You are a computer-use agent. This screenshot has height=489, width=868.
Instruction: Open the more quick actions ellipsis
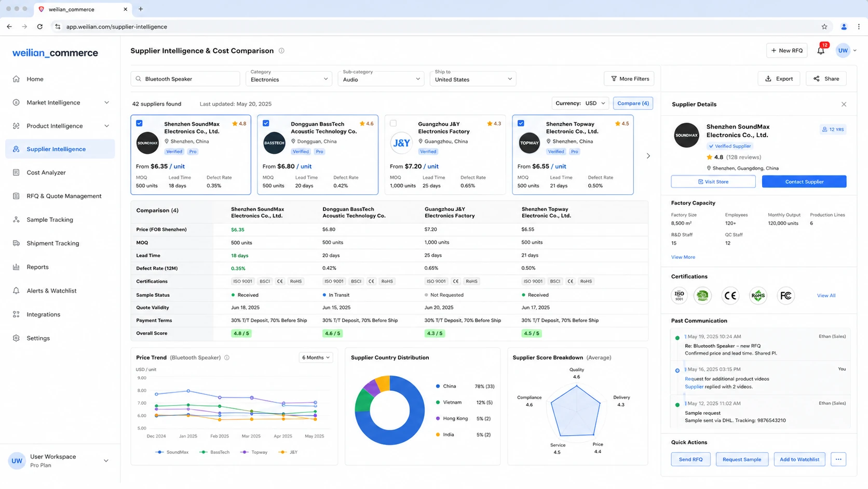tap(838, 459)
